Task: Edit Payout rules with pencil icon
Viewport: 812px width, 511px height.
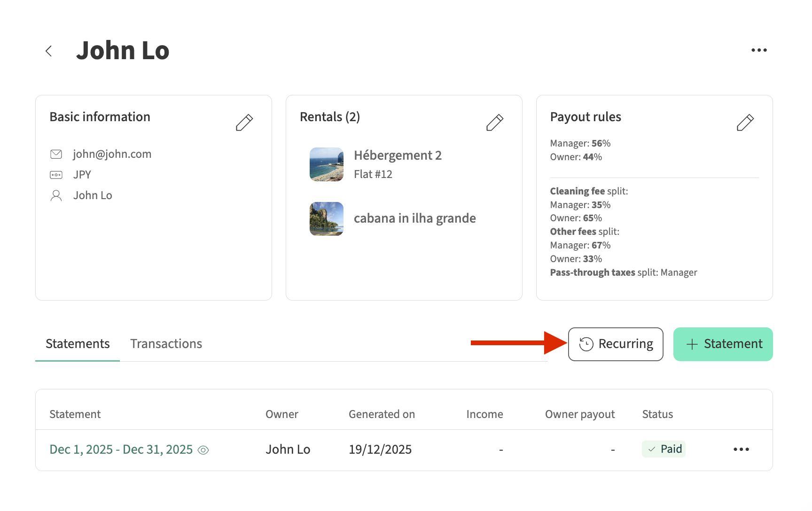Action: click(745, 123)
